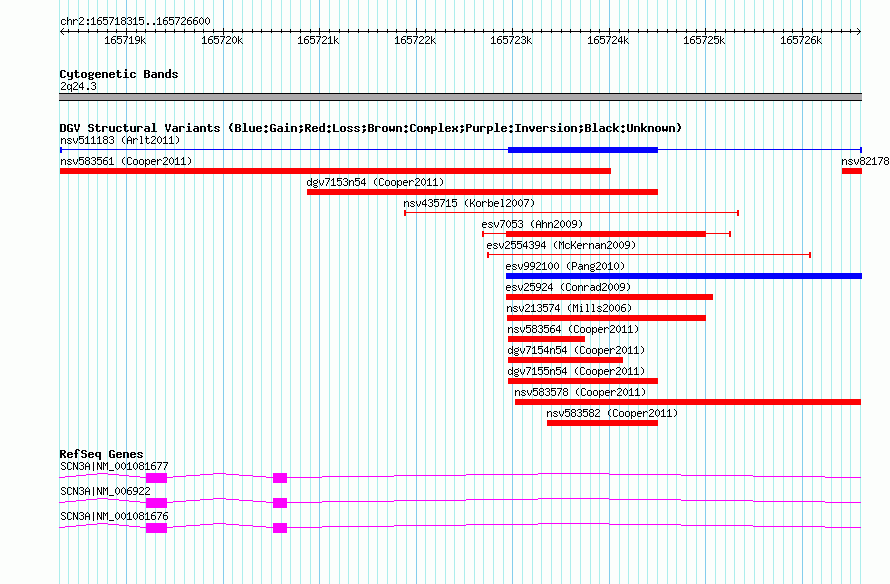The height and width of the screenshot is (584, 890).
Task: Click the red nsv213574 loss bar
Action: coord(606,318)
